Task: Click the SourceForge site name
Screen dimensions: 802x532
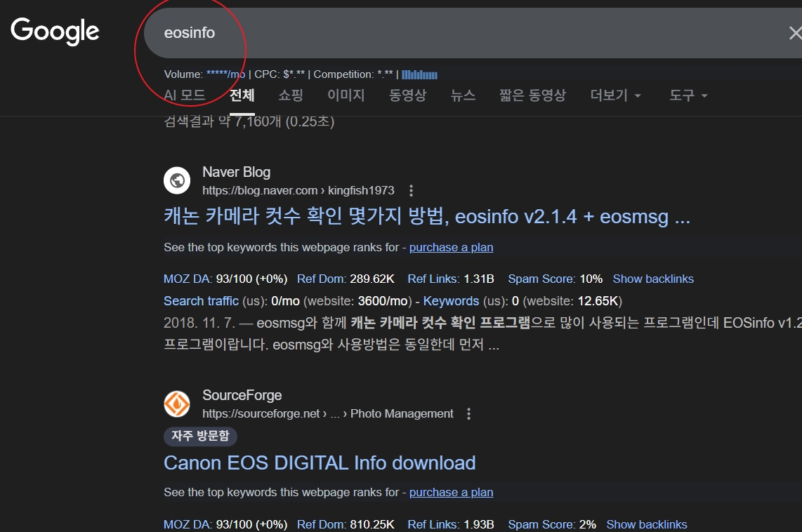Action: point(242,395)
